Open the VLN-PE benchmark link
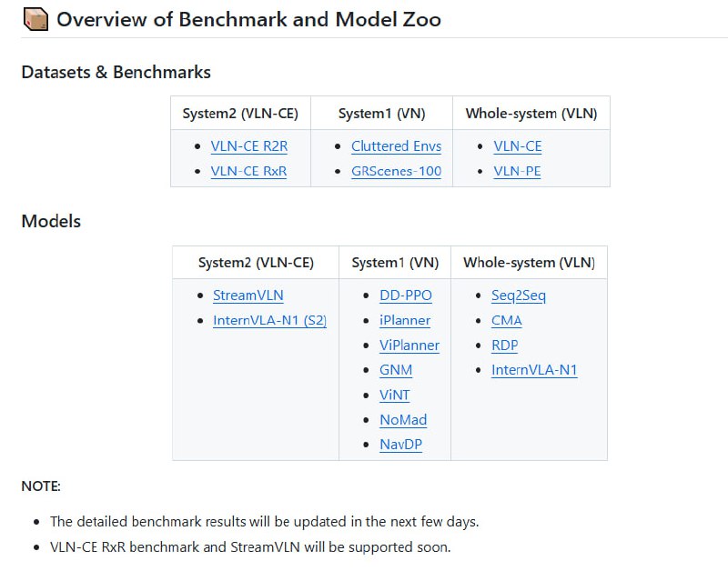 pyautogui.click(x=517, y=171)
